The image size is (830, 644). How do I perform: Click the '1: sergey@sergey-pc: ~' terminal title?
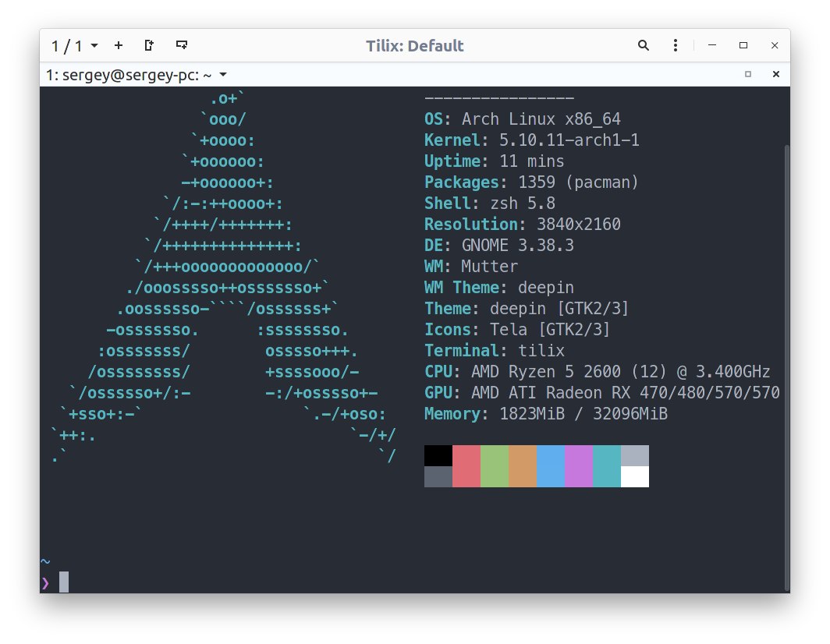(x=129, y=75)
